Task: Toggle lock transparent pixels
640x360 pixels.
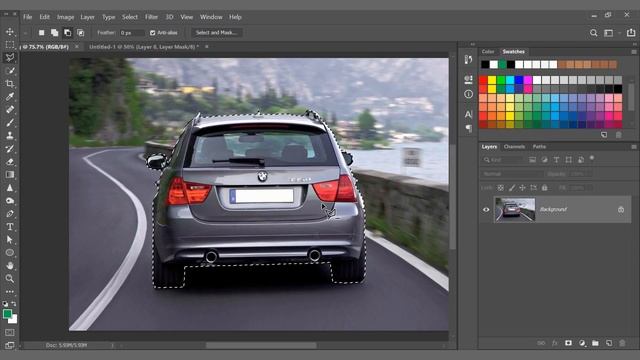Action: [500, 188]
